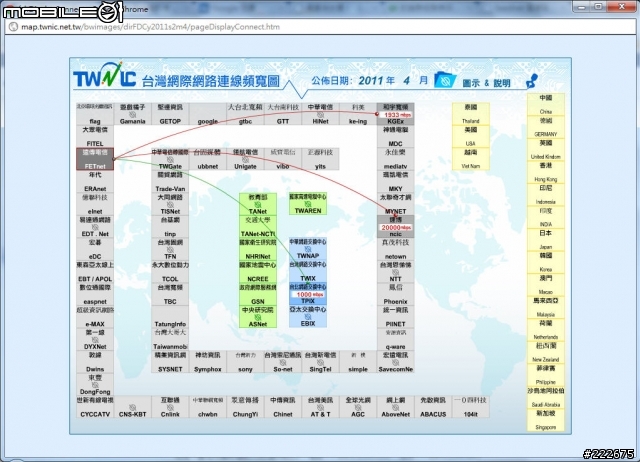Select the ncic network node
The image size is (640, 462).
395,227
